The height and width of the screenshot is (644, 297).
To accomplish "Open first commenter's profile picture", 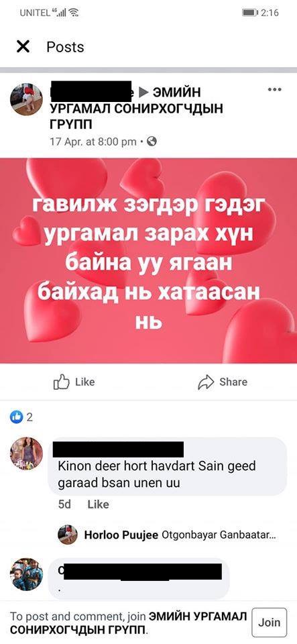I will 26,453.
